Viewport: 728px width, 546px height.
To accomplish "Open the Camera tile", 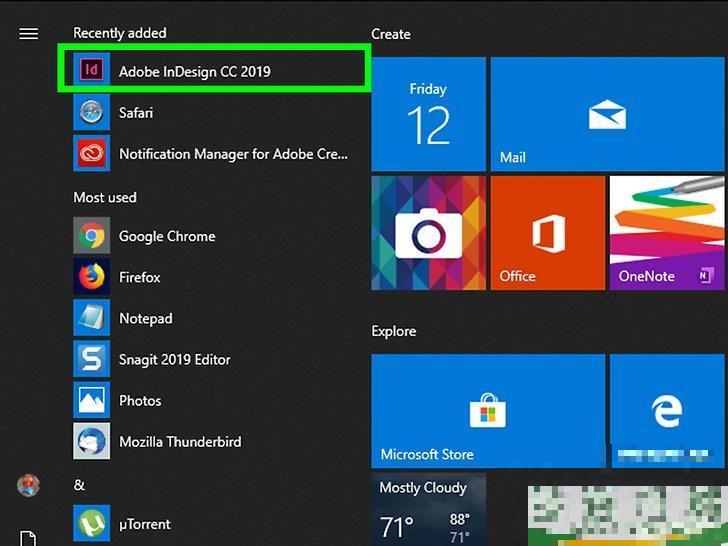I will tap(428, 233).
